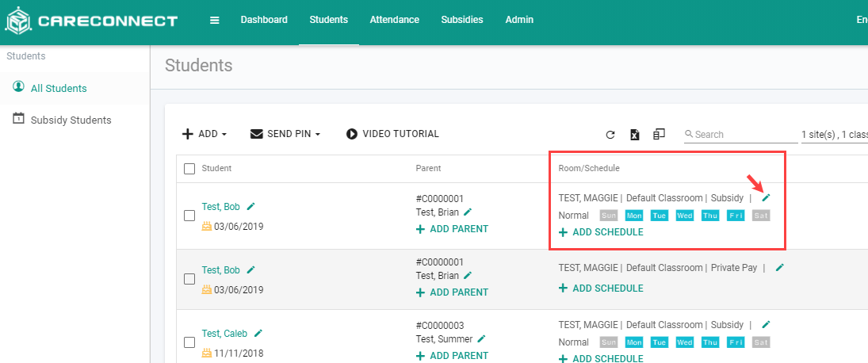The width and height of the screenshot is (868, 363).
Task: Click the search magnifier icon
Action: (689, 134)
